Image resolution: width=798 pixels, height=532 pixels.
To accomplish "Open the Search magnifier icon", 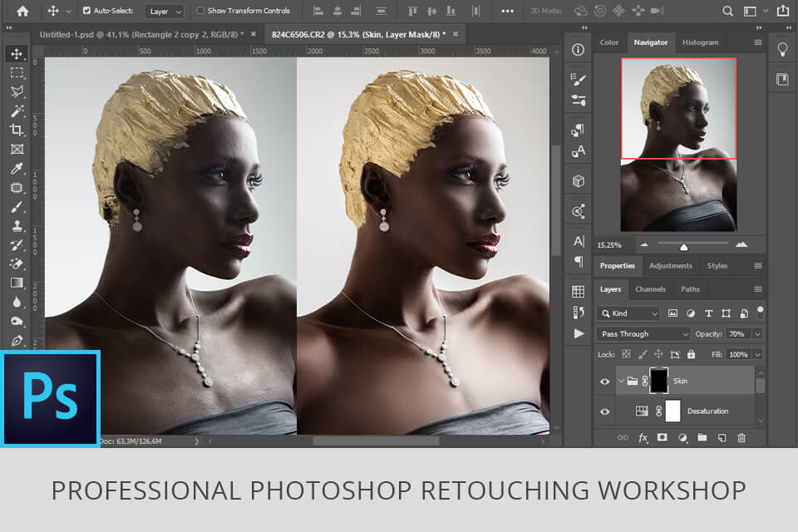I will click(727, 11).
